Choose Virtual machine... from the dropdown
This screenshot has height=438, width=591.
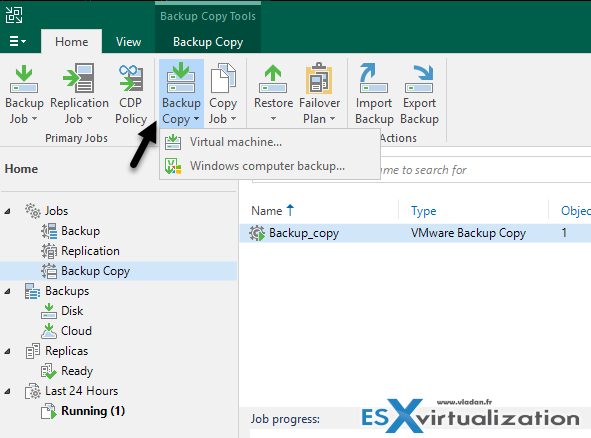[x=270, y=142]
